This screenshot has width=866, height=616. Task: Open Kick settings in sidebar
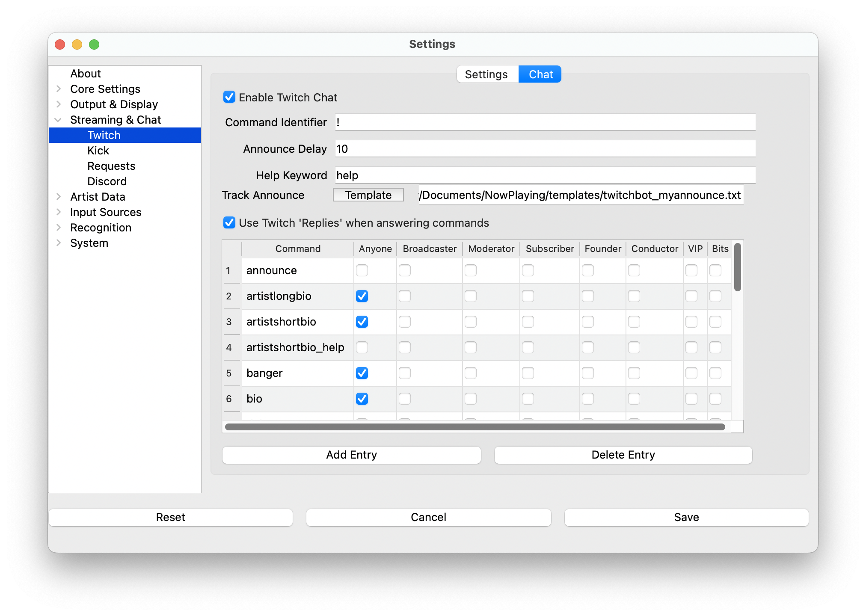pos(98,151)
